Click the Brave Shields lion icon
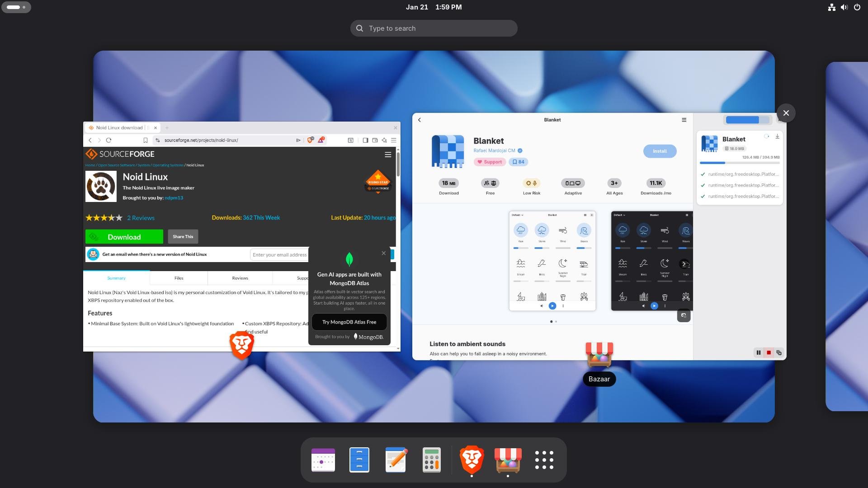This screenshot has height=488, width=868. [310, 140]
